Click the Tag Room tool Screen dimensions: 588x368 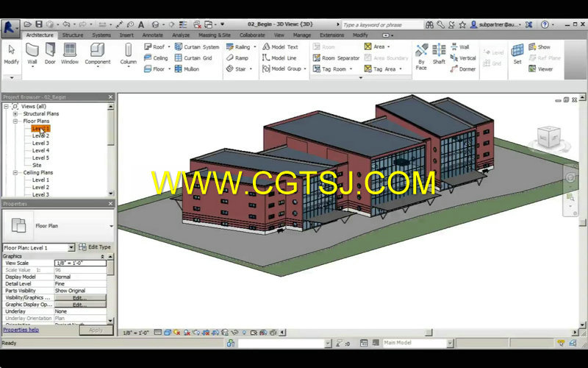tap(329, 68)
